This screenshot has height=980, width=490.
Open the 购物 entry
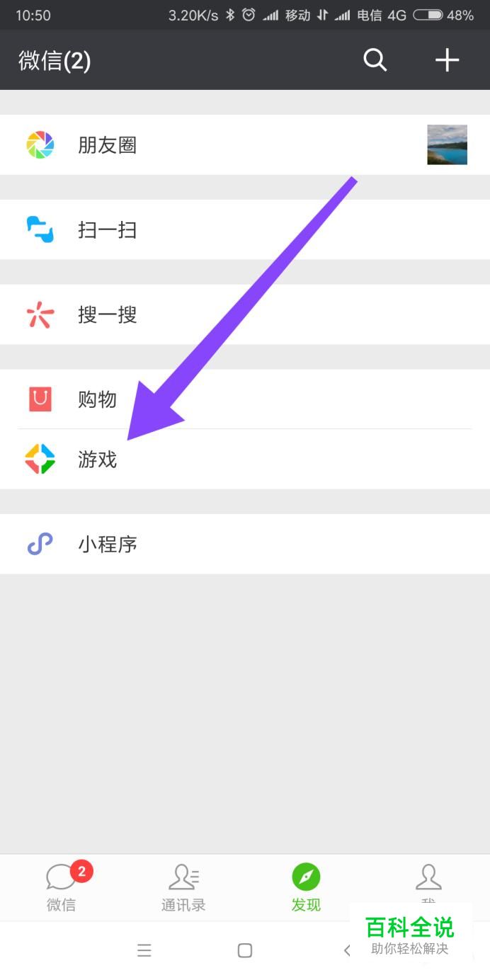(245, 399)
